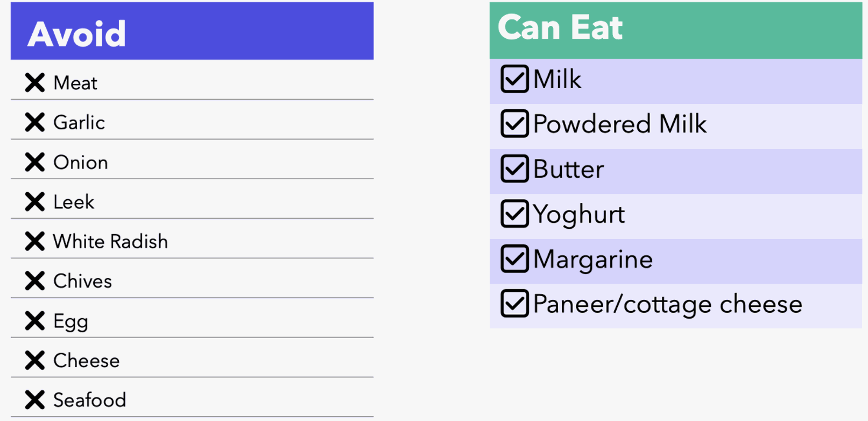Image resolution: width=868 pixels, height=421 pixels.
Task: Select the Seafood text label
Action: pyautogui.click(x=90, y=400)
